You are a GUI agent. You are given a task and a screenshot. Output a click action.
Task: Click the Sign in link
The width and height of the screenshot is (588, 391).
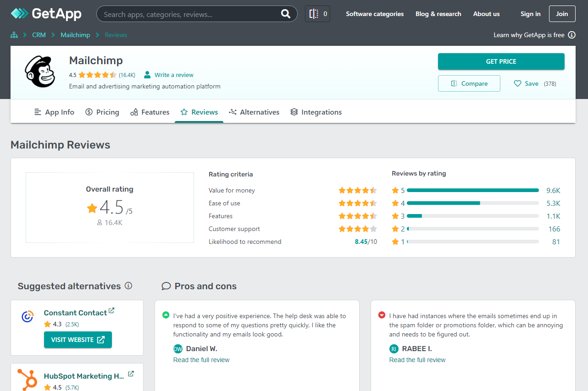point(531,14)
